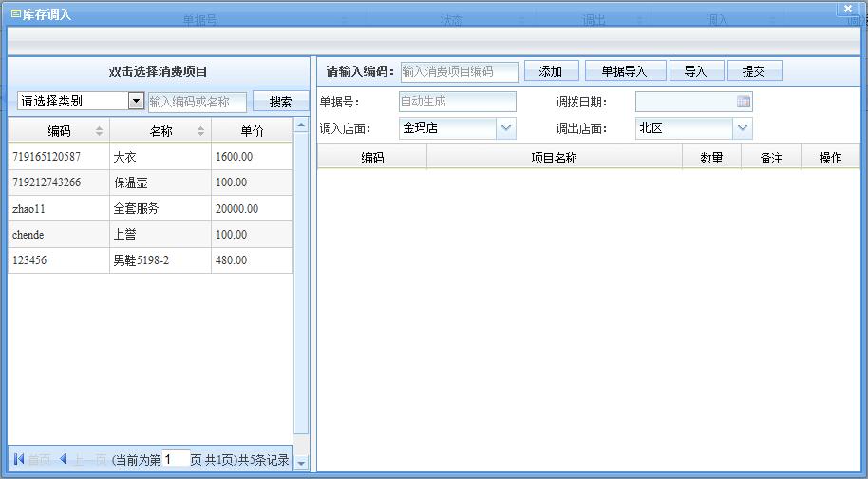The width and height of the screenshot is (868, 479).
Task: Close the 库存调入 dialog window
Action: 848,9
